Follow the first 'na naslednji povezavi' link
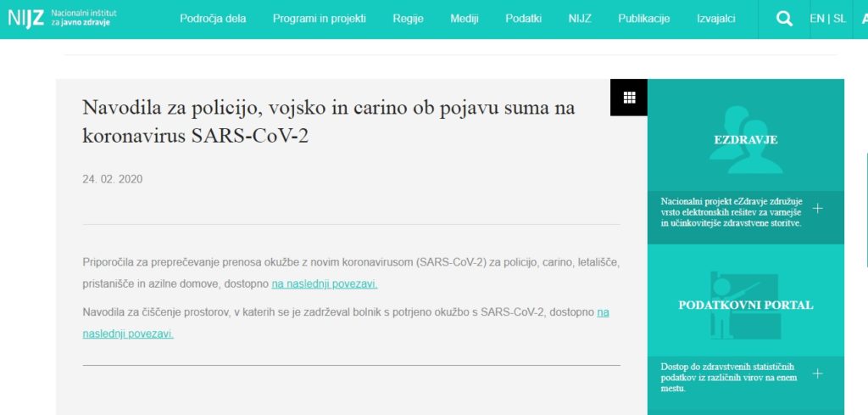Screen dimensions: 868x415 pos(324,284)
